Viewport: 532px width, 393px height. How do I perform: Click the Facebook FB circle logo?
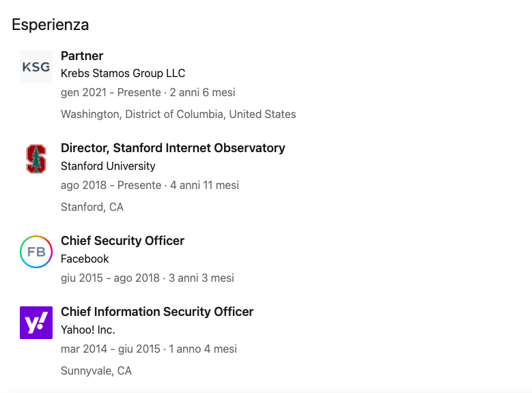coord(36,252)
